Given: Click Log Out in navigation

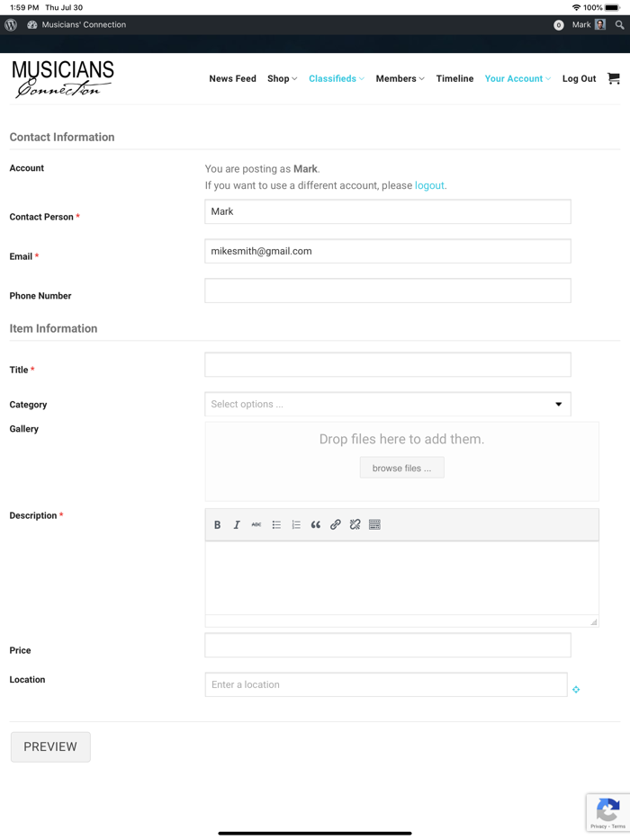Looking at the screenshot, I should [579, 79].
